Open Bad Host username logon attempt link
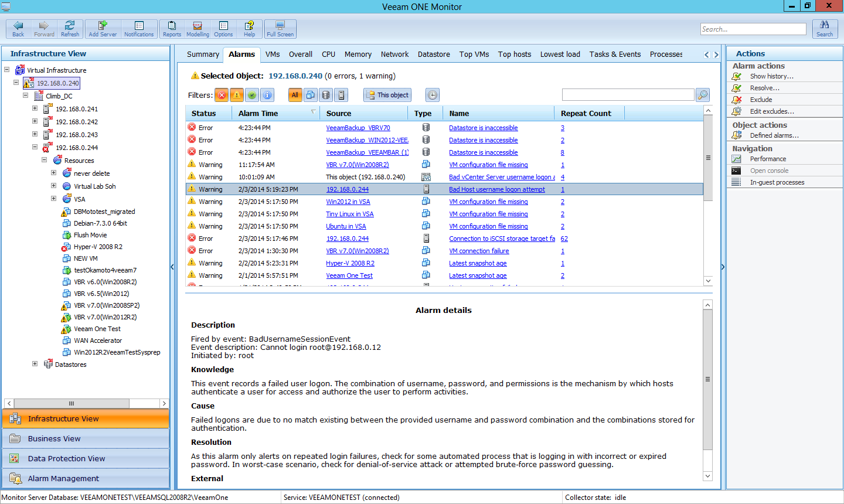 pos(497,189)
